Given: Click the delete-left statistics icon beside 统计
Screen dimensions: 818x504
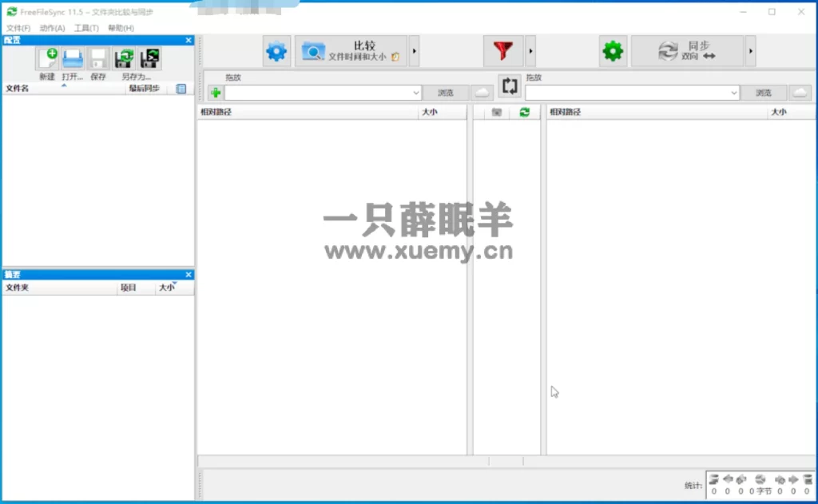Looking at the screenshot, I should point(713,479).
